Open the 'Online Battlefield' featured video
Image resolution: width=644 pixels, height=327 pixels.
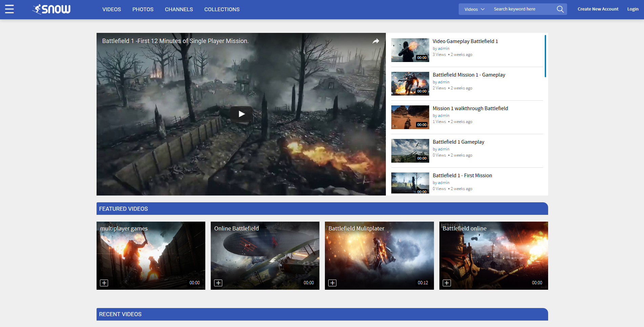click(265, 256)
